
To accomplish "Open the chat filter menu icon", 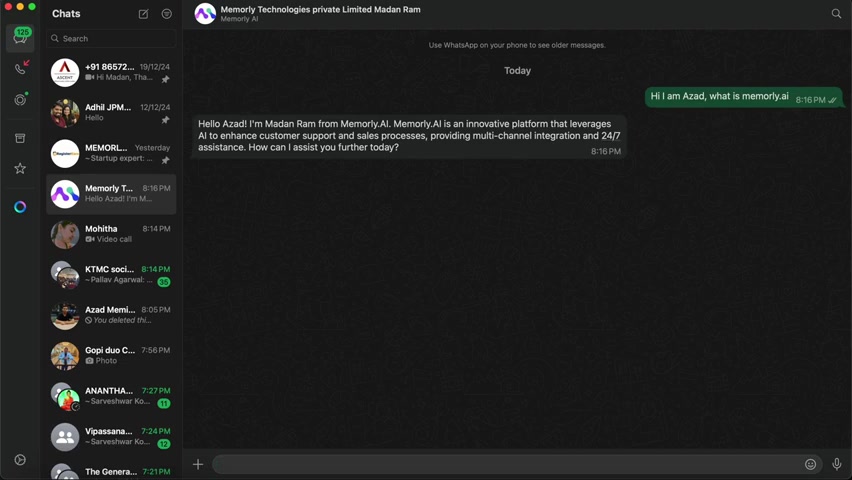I will coord(167,14).
